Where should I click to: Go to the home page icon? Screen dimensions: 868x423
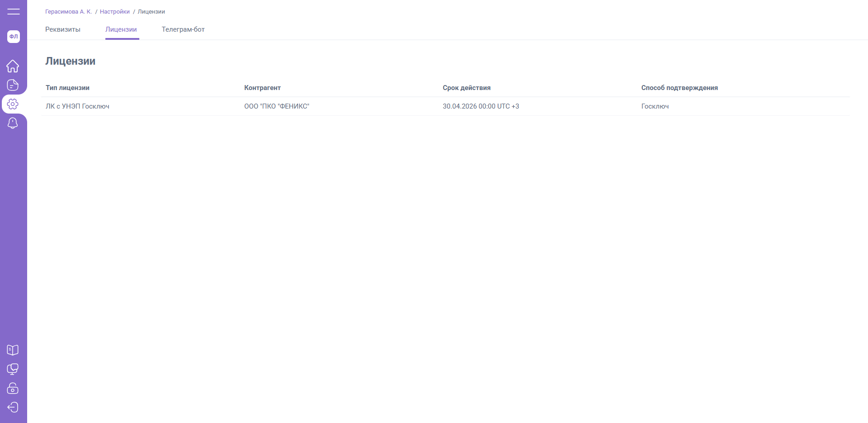pyautogui.click(x=13, y=66)
